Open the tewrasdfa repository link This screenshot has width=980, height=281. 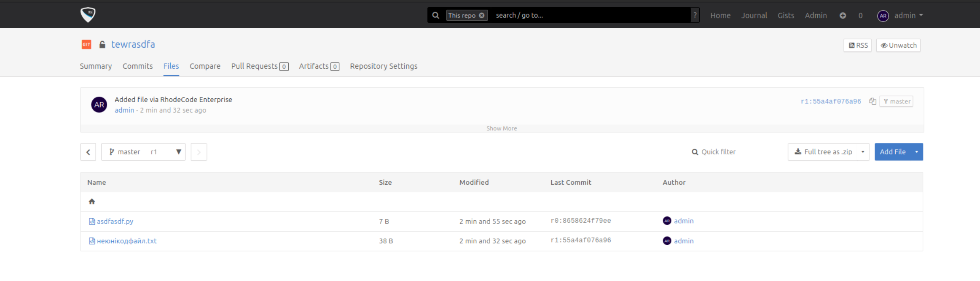tap(133, 44)
